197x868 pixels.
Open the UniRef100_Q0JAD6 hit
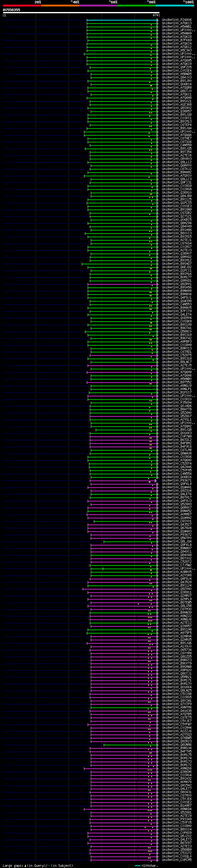(177, 406)
